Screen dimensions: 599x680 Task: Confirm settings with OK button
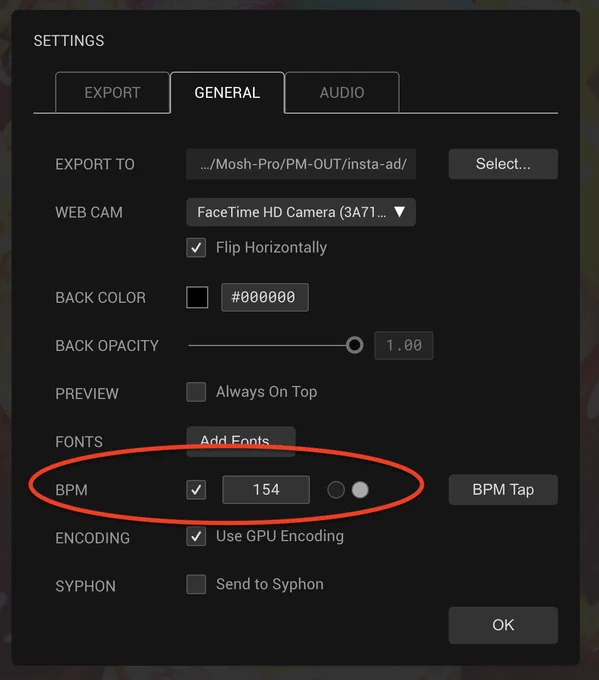tap(503, 625)
